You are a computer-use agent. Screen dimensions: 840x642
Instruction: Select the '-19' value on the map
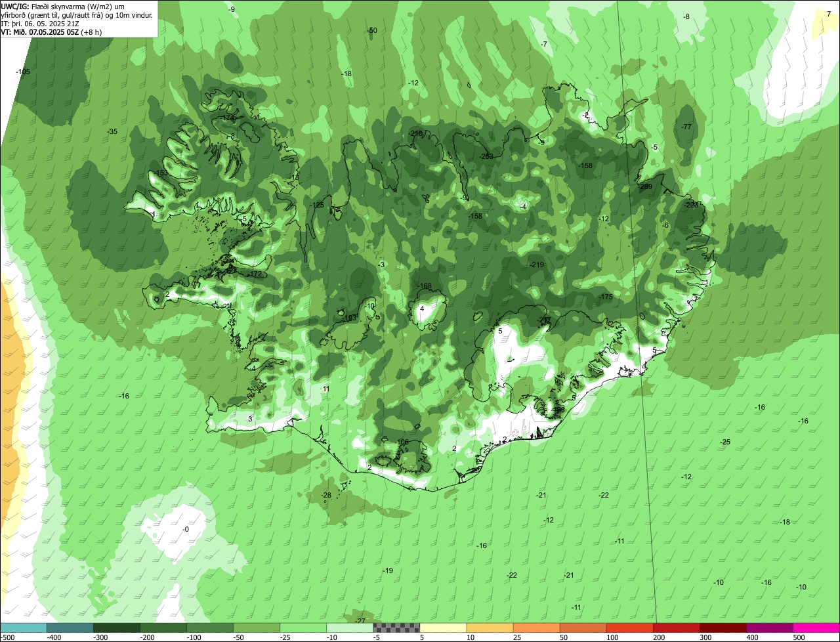tap(388, 571)
